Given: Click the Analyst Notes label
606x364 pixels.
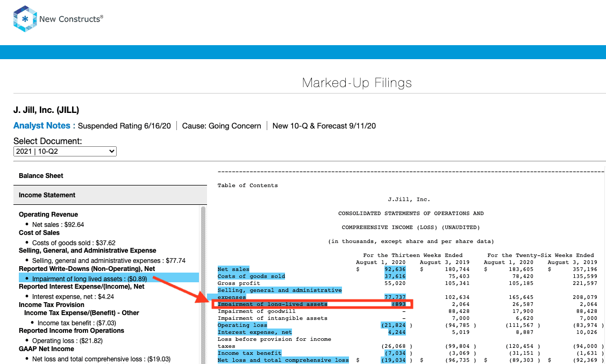Looking at the screenshot, I should [x=44, y=126].
